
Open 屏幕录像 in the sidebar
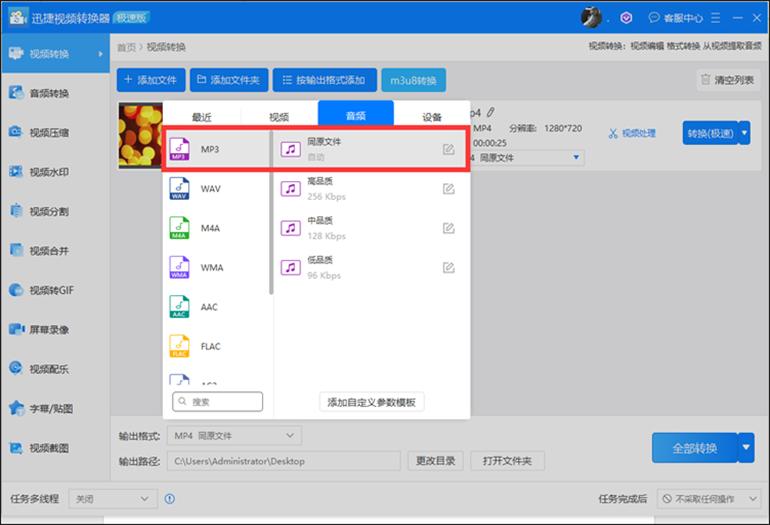[x=55, y=329]
